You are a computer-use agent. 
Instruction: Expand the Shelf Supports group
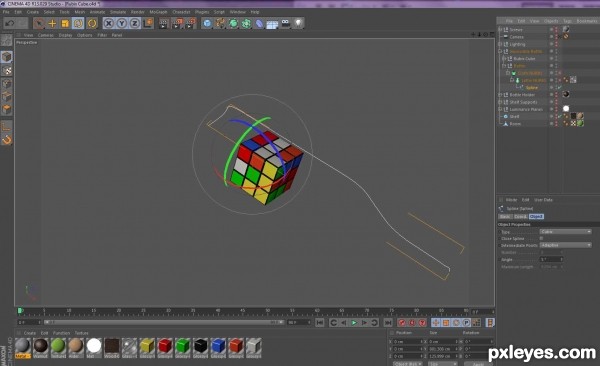click(x=500, y=102)
